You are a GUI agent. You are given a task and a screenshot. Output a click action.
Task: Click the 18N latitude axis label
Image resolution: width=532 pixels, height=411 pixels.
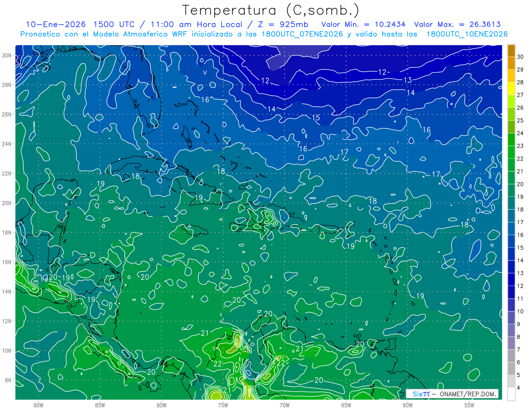tap(7, 232)
